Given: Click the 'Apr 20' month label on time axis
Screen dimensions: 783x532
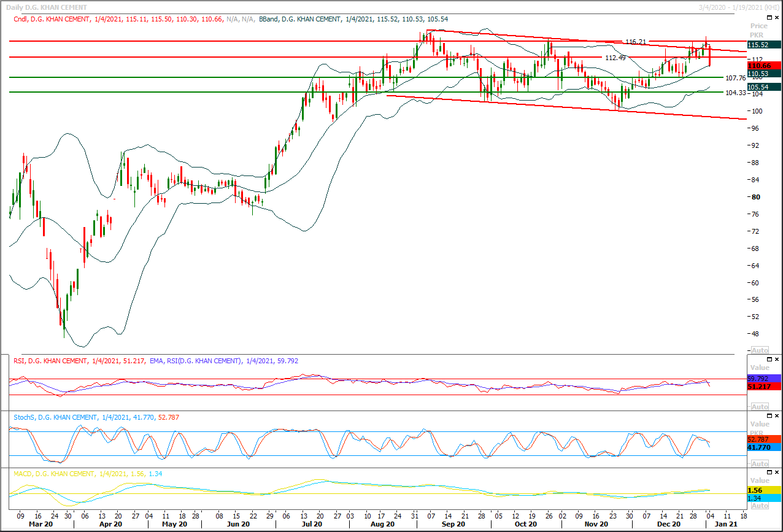Looking at the screenshot, I should [x=110, y=525].
